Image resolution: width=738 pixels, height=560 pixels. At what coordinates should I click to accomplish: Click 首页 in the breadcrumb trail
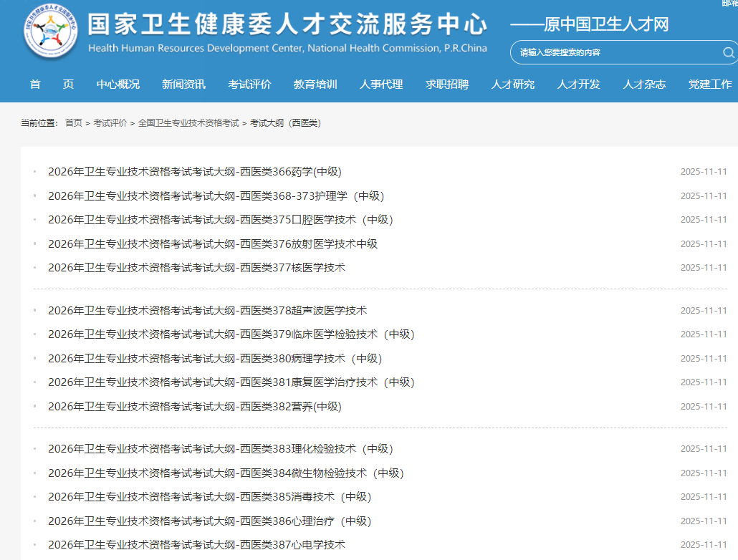[73, 123]
